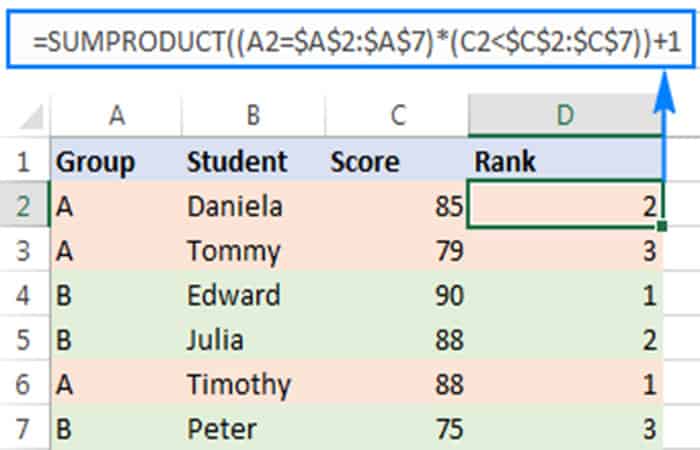Screen dimensions: 700x450
Task: Select the cell containing Daniela
Action: tap(254, 205)
